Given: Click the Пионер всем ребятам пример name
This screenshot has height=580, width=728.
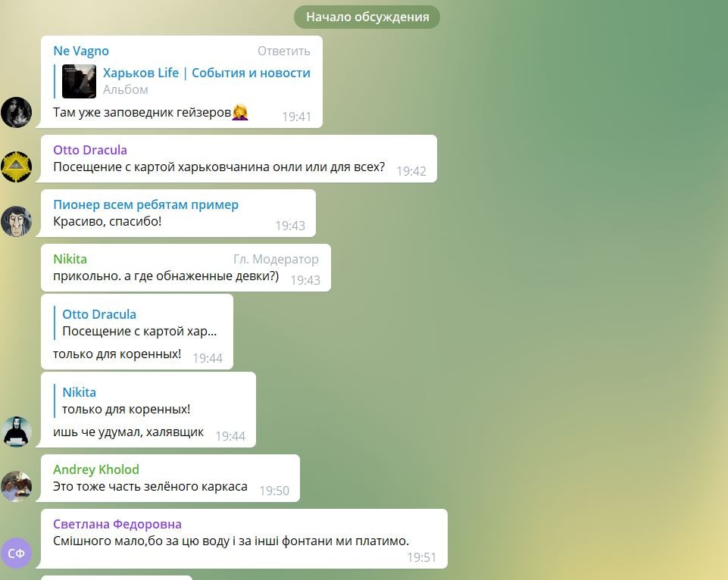Looking at the screenshot, I should [x=145, y=204].
